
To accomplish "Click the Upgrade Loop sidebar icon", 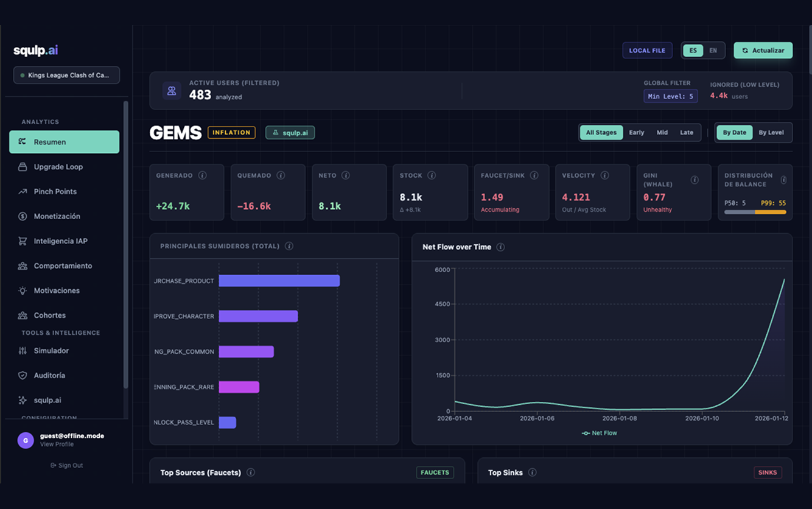I will point(23,167).
